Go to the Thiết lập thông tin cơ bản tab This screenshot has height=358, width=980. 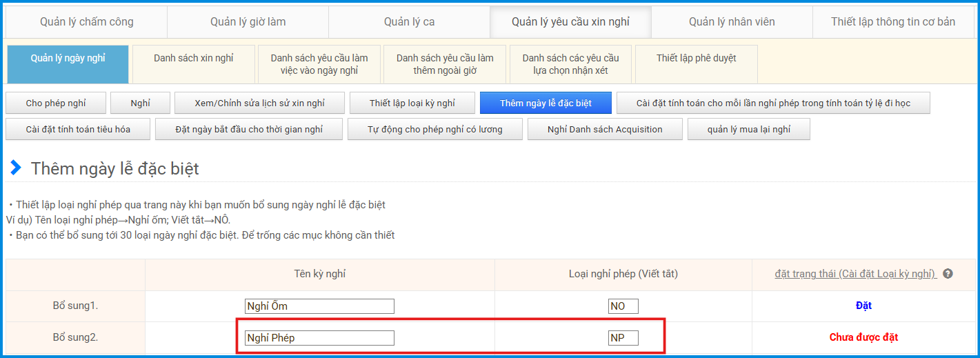[893, 22]
